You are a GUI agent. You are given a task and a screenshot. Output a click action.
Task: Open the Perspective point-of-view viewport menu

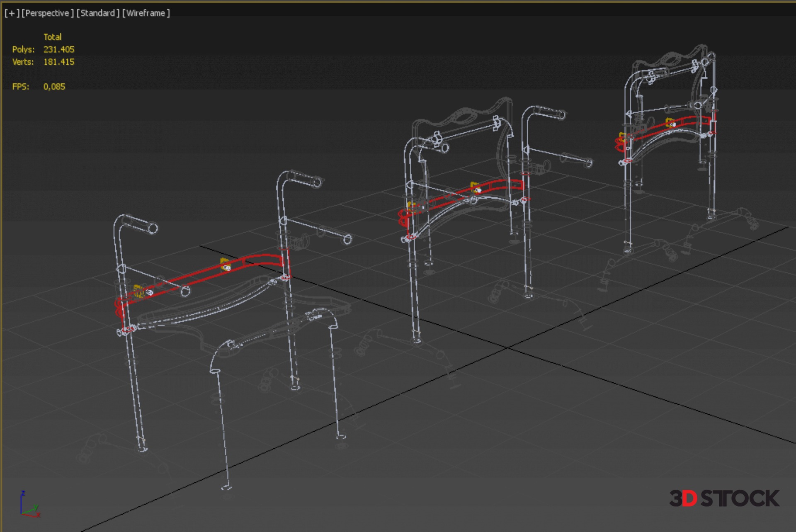coord(47,13)
